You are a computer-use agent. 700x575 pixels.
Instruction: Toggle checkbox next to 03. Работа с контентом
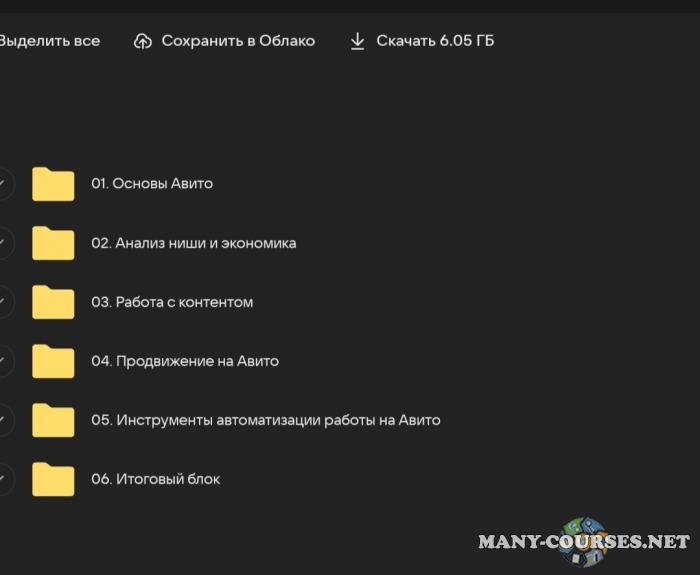coord(4,302)
